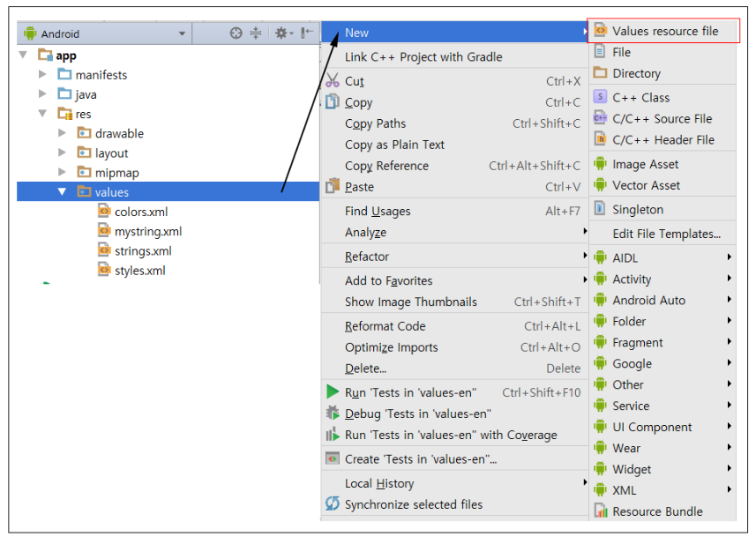The width and height of the screenshot is (756, 544).
Task: Open the Activity submenu arrow
Action: pyautogui.click(x=729, y=278)
